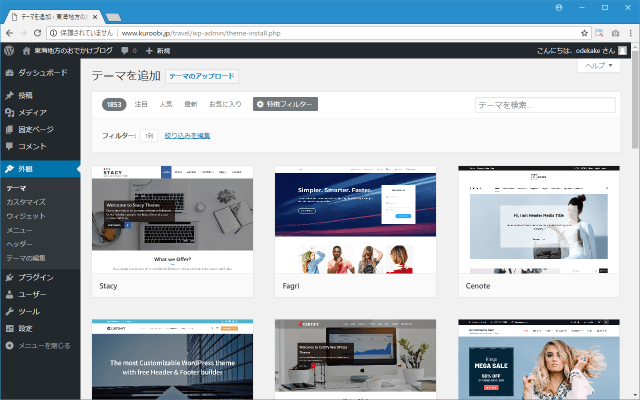Select 外観 in the sidebar
This screenshot has width=640, height=400.
pos(40,169)
